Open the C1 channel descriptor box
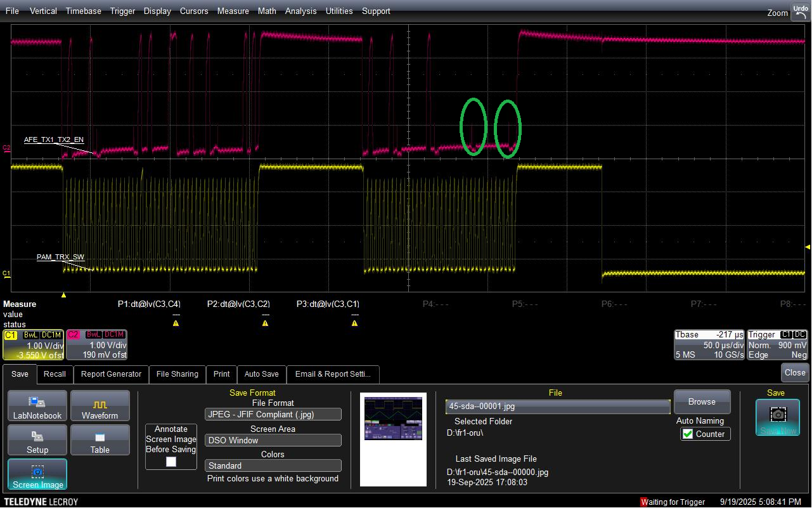812x508 pixels. click(33, 345)
